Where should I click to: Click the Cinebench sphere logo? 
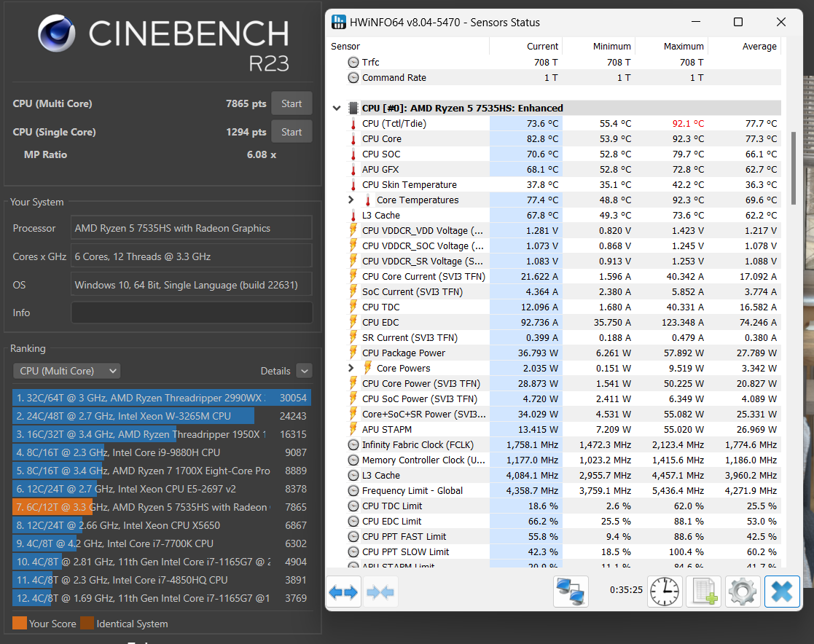57,33
